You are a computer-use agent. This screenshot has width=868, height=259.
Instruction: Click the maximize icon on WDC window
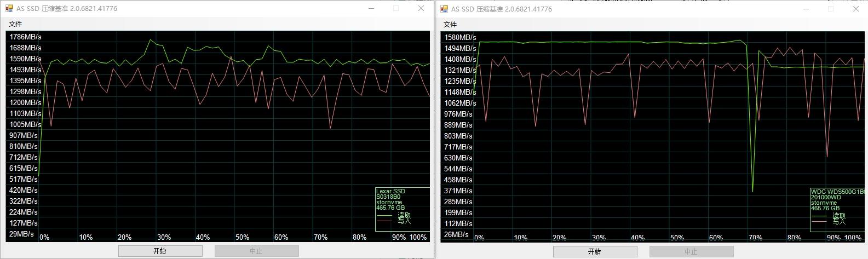pyautogui.click(x=831, y=9)
